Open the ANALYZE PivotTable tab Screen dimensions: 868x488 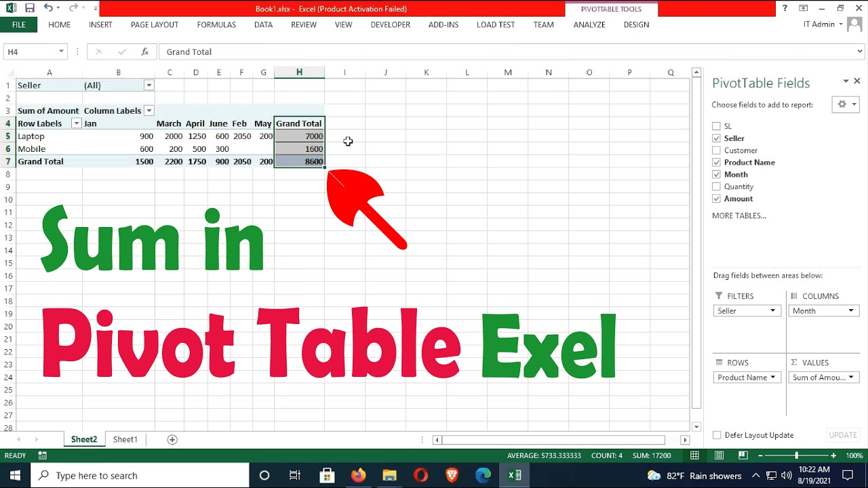point(589,24)
